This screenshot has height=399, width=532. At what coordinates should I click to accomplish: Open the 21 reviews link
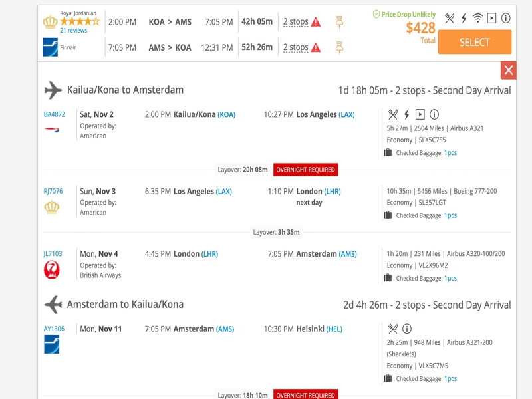click(x=74, y=30)
